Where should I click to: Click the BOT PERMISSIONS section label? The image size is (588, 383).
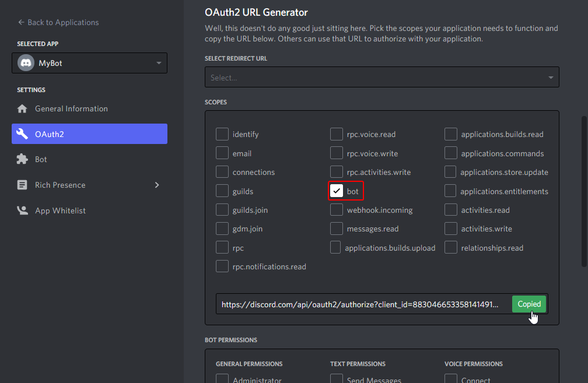231,340
